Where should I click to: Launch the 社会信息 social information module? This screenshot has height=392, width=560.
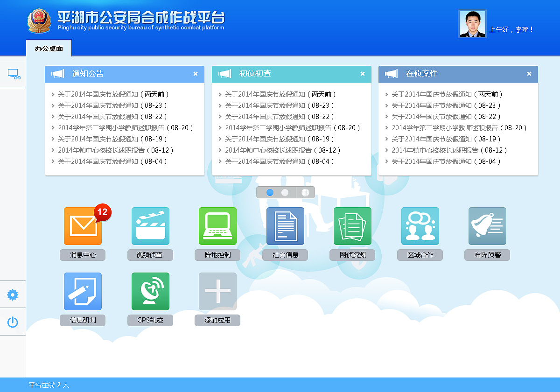point(285,225)
